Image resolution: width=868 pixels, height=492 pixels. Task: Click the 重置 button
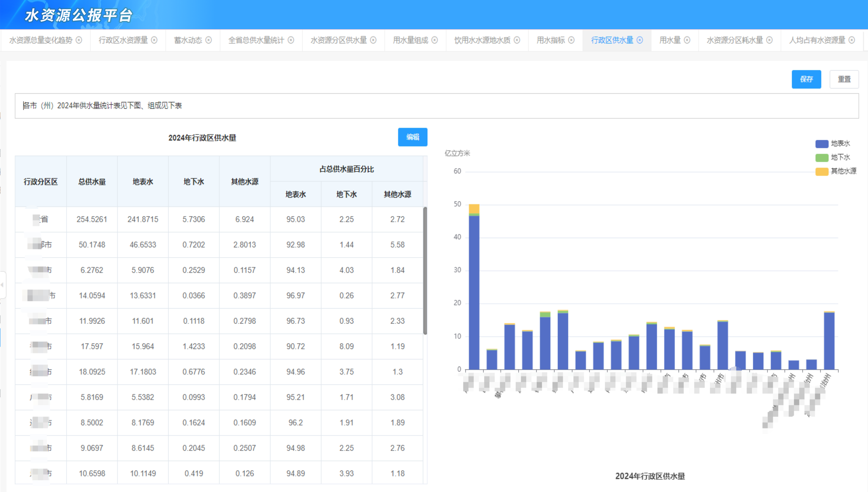pyautogui.click(x=844, y=79)
